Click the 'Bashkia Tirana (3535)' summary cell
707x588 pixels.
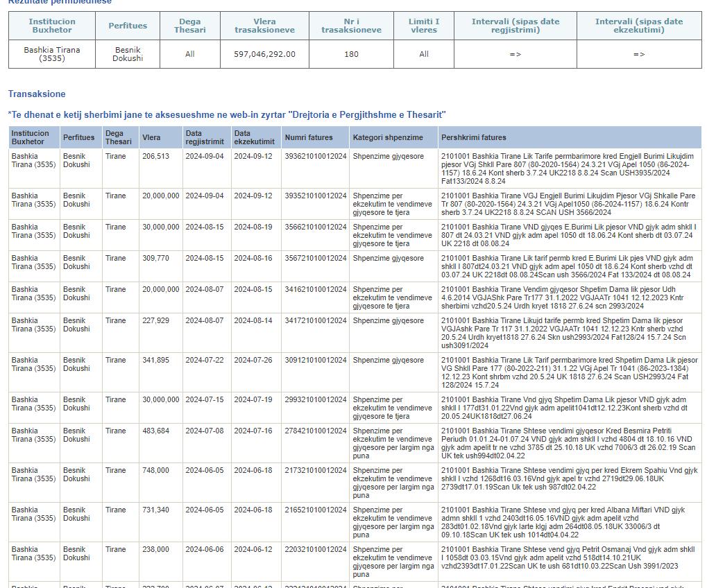pos(52,54)
